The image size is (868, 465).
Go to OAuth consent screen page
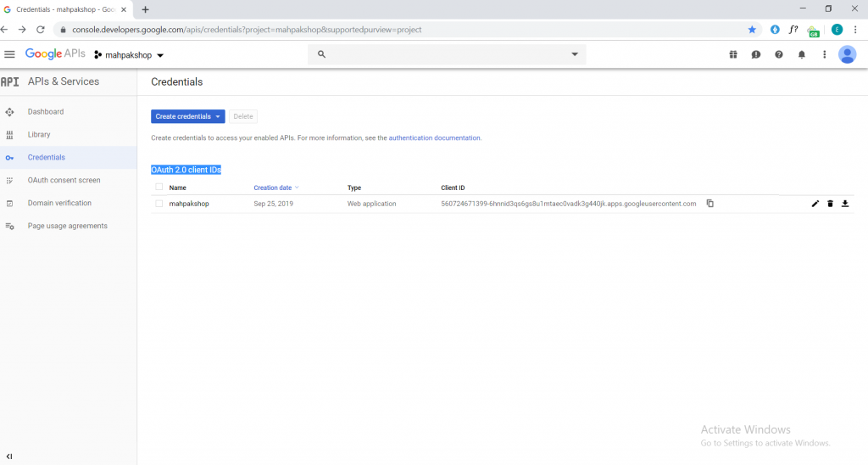click(x=64, y=180)
